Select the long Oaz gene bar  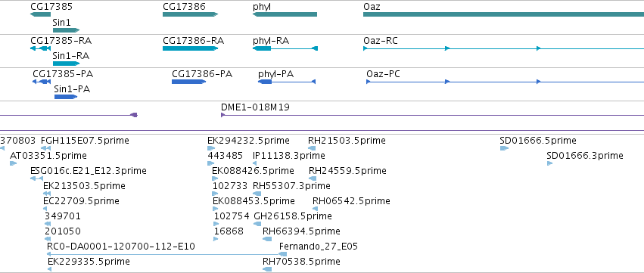(x=503, y=14)
